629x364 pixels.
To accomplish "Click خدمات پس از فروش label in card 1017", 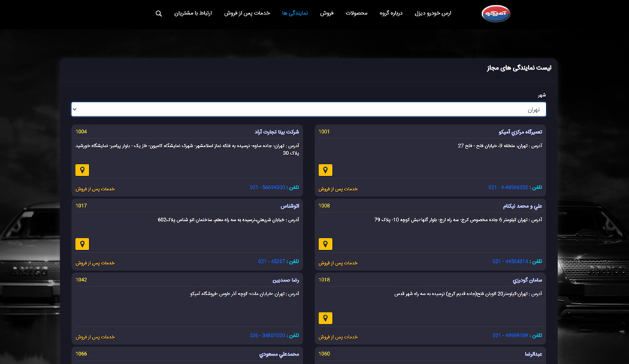I will 95,263.
